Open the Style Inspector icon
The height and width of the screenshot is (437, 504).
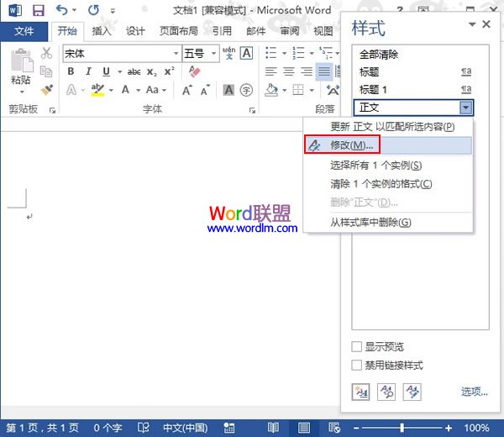pyautogui.click(x=386, y=391)
